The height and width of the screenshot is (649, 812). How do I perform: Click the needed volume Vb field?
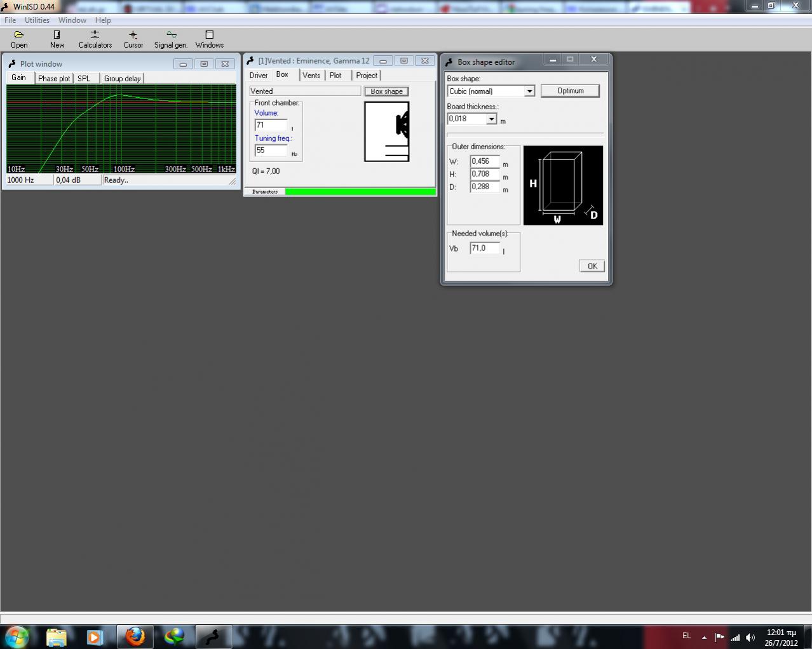(485, 248)
